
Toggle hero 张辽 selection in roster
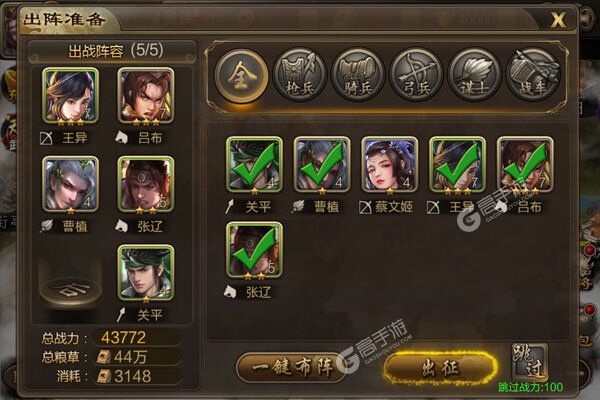click(254, 250)
